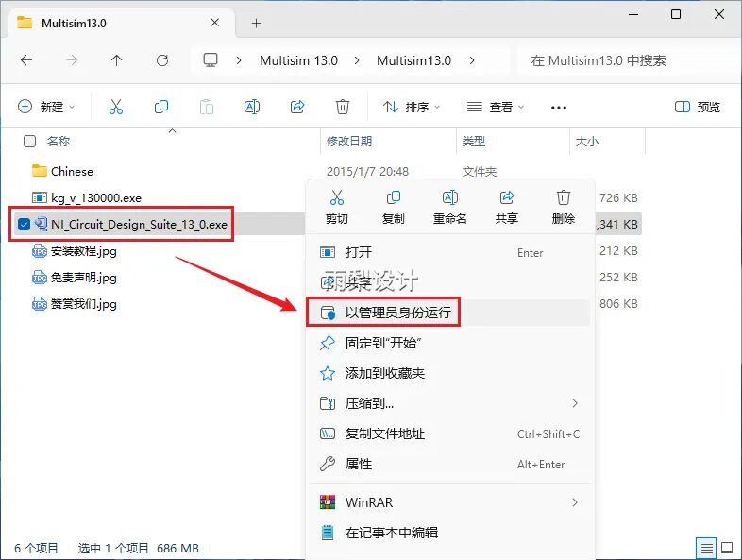The height and width of the screenshot is (560, 742).
Task: Click the This PC monitor icon in address bar
Action: coord(211,60)
